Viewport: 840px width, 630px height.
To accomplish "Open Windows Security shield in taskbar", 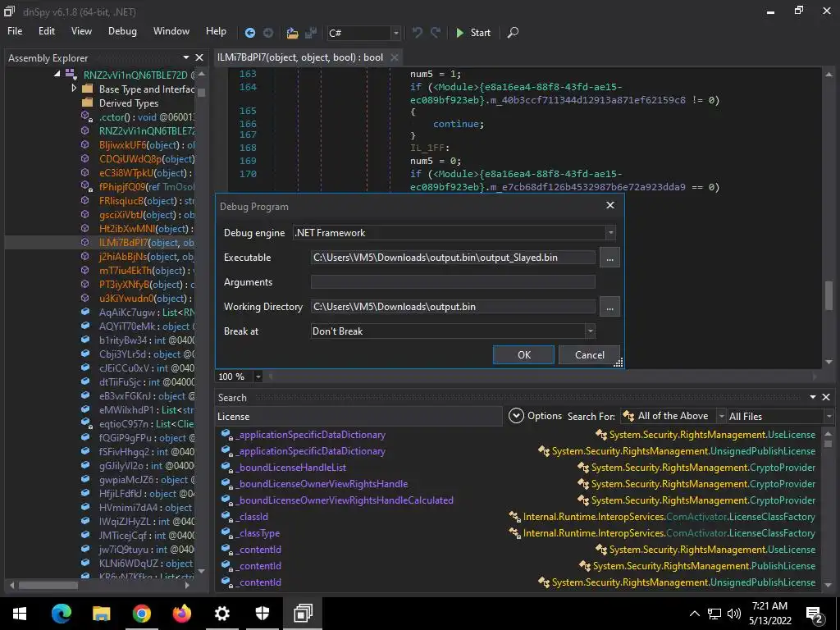I will coord(262,613).
